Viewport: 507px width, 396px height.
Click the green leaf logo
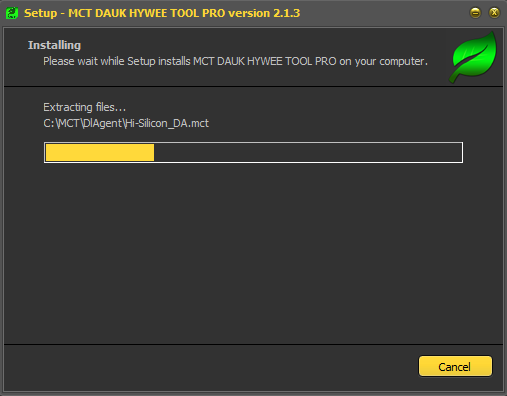(x=473, y=57)
